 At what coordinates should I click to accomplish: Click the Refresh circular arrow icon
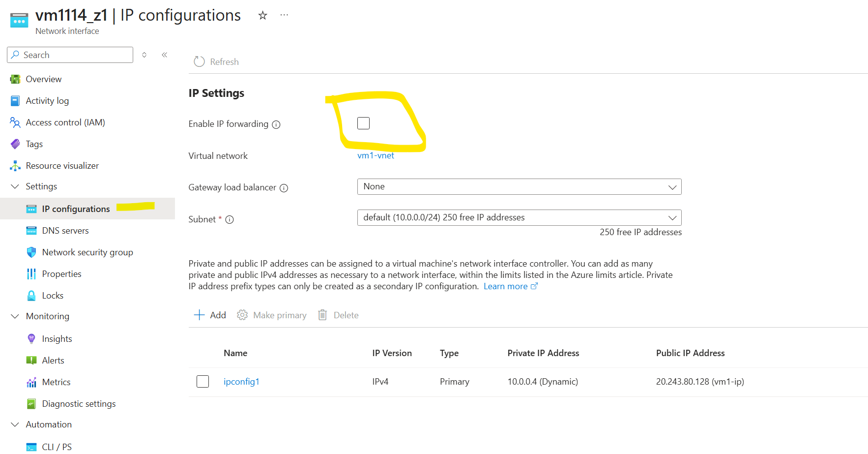(199, 61)
